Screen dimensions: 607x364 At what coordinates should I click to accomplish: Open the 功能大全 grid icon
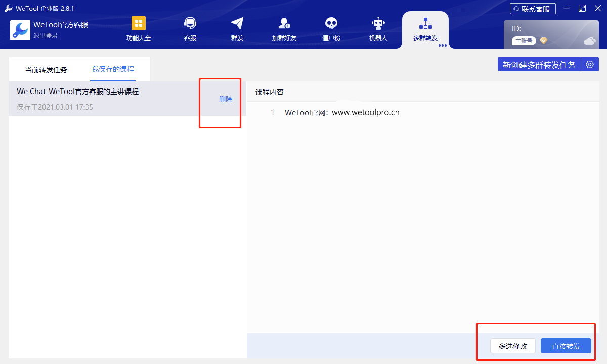pyautogui.click(x=139, y=23)
